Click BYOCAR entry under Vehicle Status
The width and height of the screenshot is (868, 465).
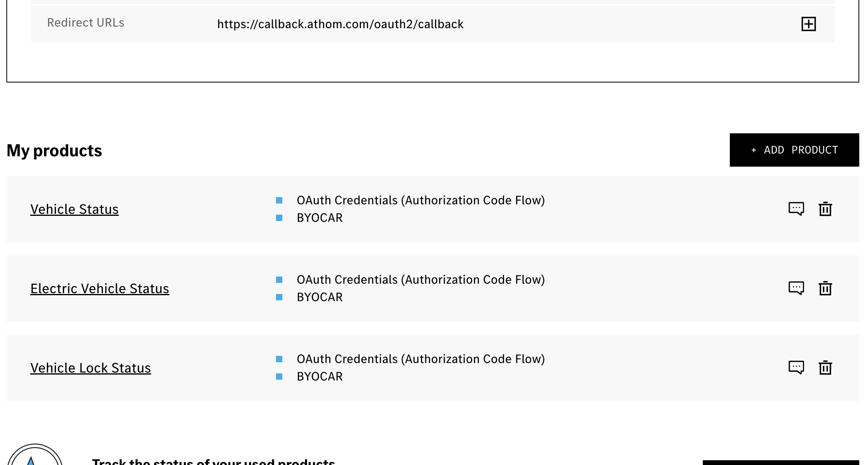click(x=320, y=218)
